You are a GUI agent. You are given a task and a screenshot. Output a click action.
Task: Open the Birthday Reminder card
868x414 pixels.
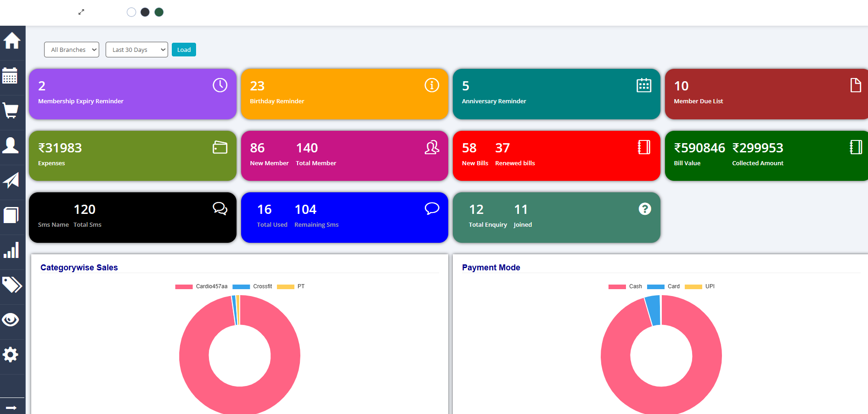[344, 94]
